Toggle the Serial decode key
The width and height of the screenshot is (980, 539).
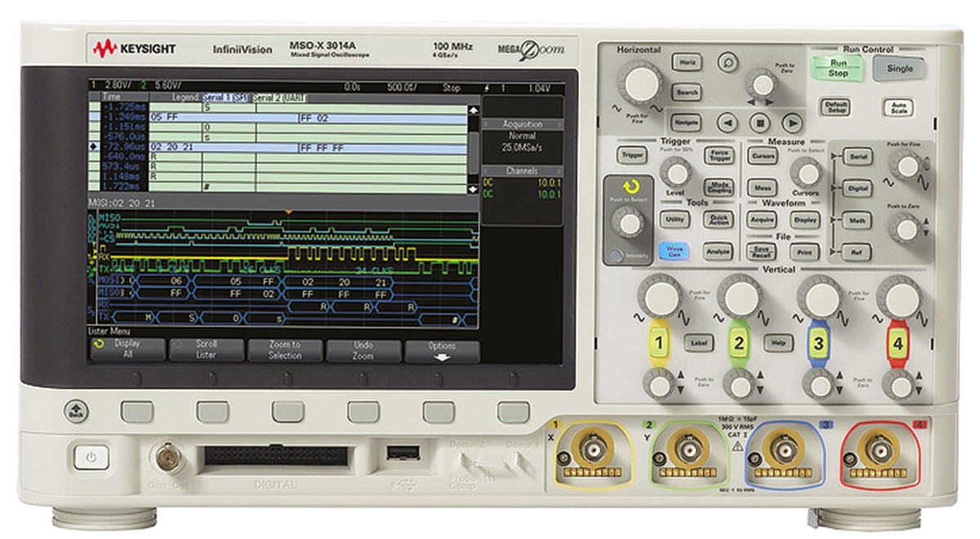tap(857, 155)
